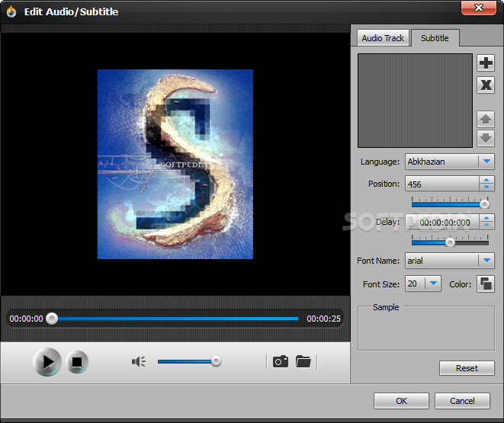Open the Font Name dropdown

click(486, 261)
